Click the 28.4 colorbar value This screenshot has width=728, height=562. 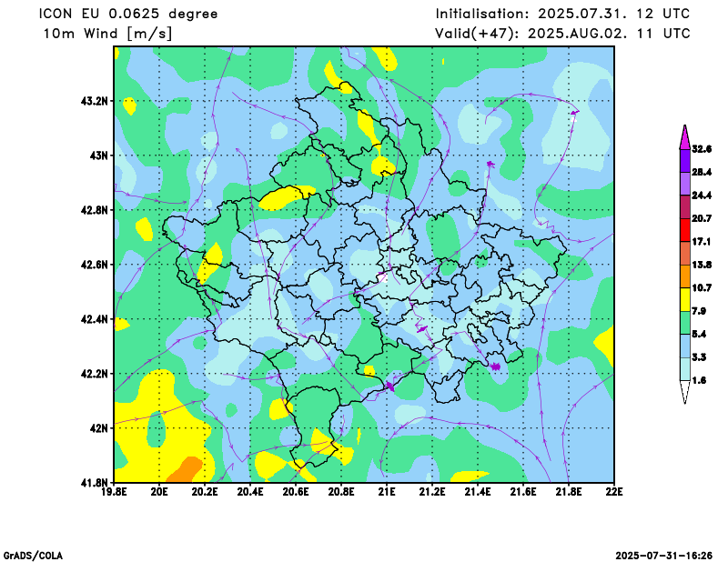(702, 172)
